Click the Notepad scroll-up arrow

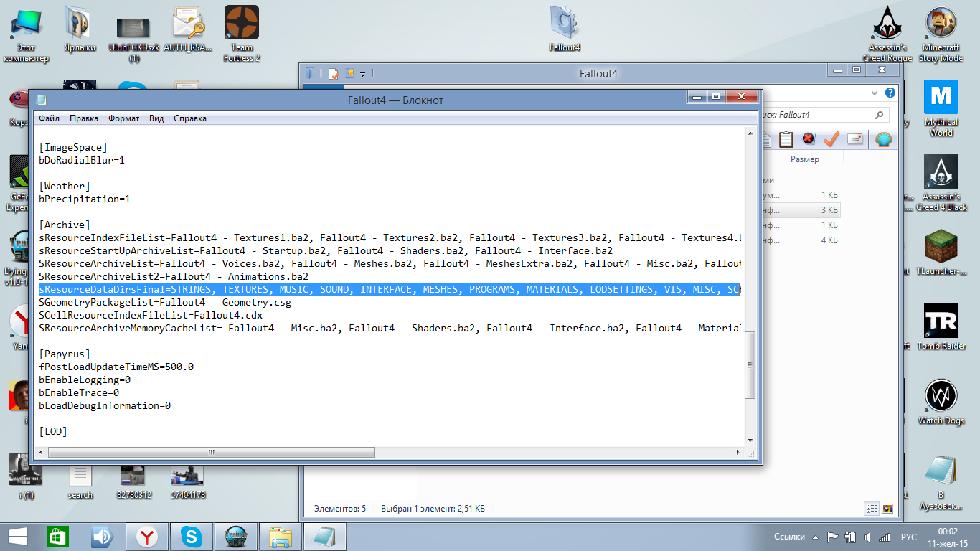tap(750, 135)
